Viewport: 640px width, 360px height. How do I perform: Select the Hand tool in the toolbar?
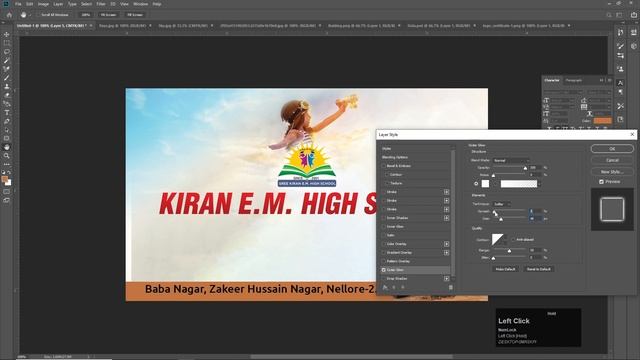coord(7,147)
